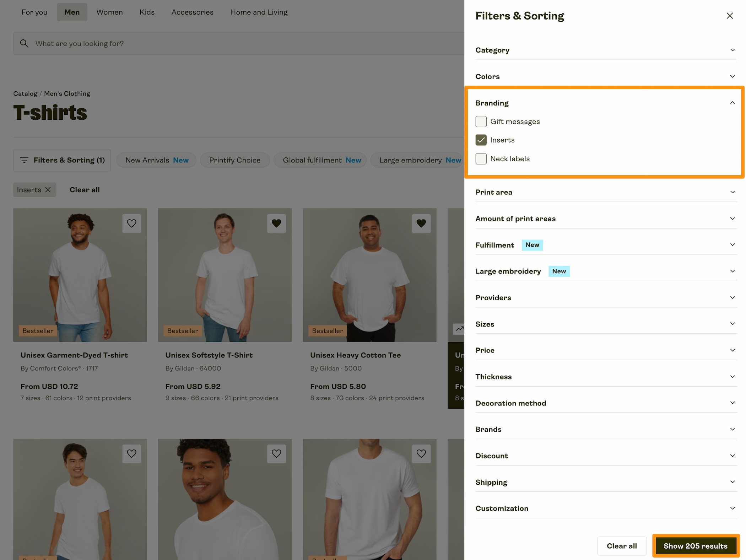Viewport: 746px width, 560px height.
Task: Unfavorite the Unisex Softstyle T-Shirt heart
Action: [x=276, y=224]
